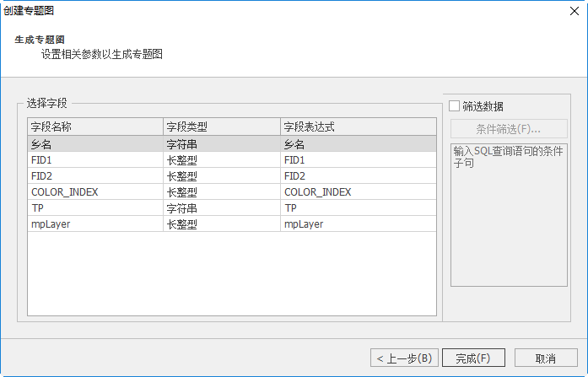Screen dimensions: 588x377
Task: Select the mpLayer field name cell
Action: (x=94, y=224)
